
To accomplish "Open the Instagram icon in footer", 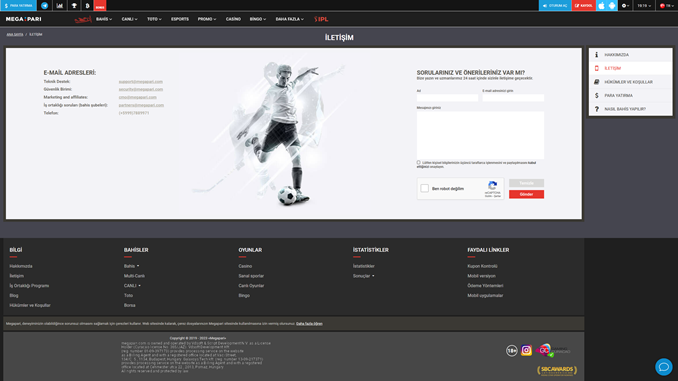I will pyautogui.click(x=526, y=350).
